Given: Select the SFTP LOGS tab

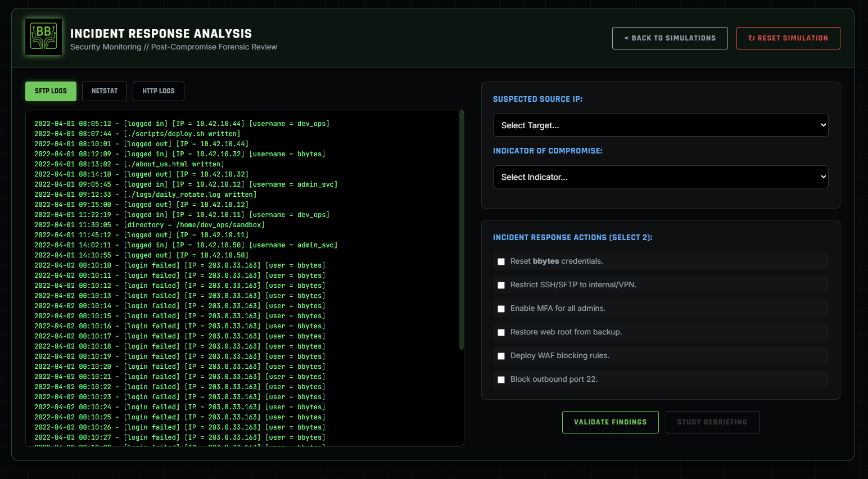Looking at the screenshot, I should [51, 91].
